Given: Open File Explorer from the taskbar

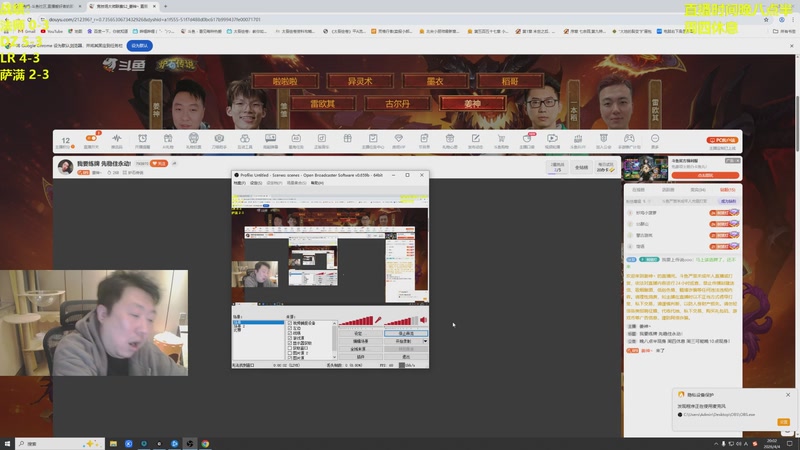Looking at the screenshot, I should [113, 444].
